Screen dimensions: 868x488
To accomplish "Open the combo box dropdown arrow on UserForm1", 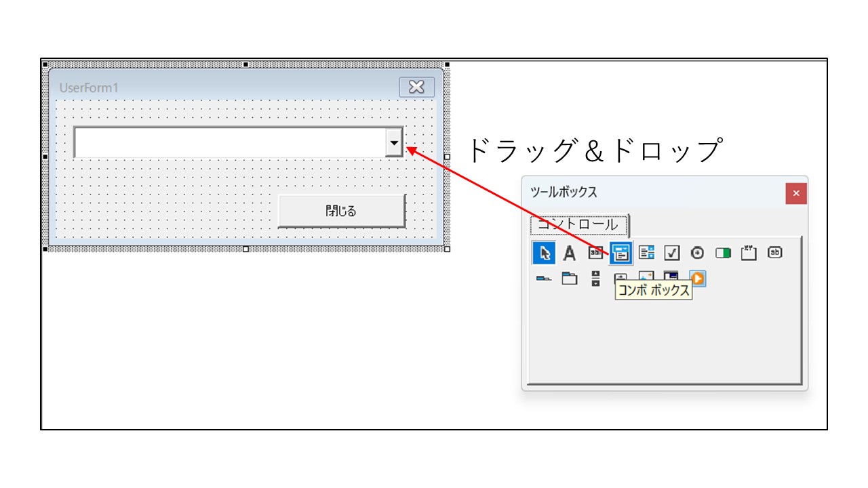I will click(x=394, y=142).
